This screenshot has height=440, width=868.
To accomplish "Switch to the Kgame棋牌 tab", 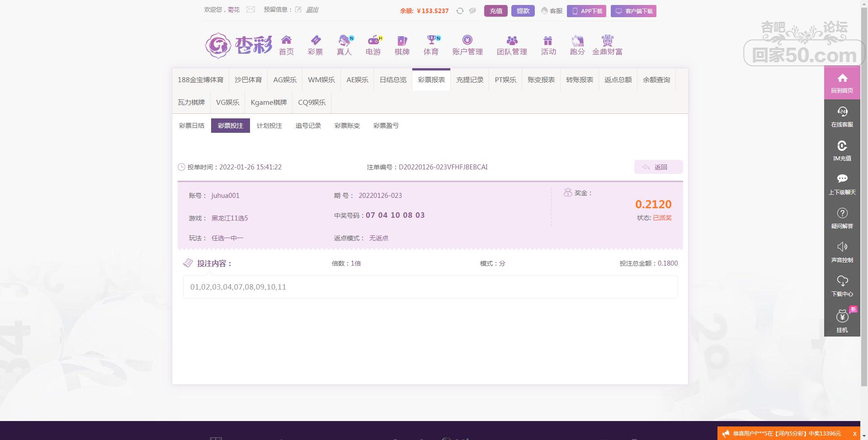I will [269, 102].
